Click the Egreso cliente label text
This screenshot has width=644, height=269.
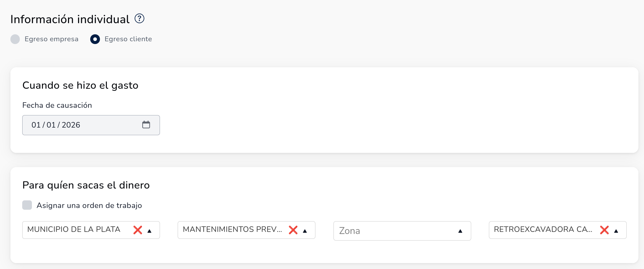tap(128, 39)
